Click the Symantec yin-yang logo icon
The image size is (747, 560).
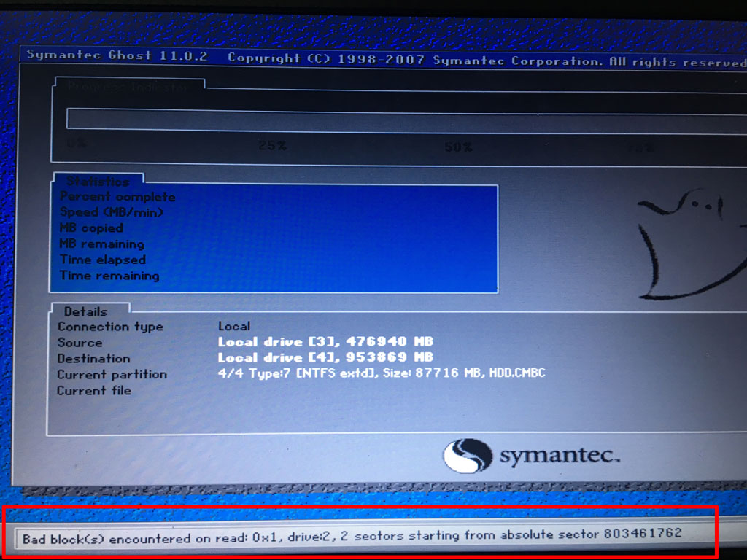(x=468, y=456)
